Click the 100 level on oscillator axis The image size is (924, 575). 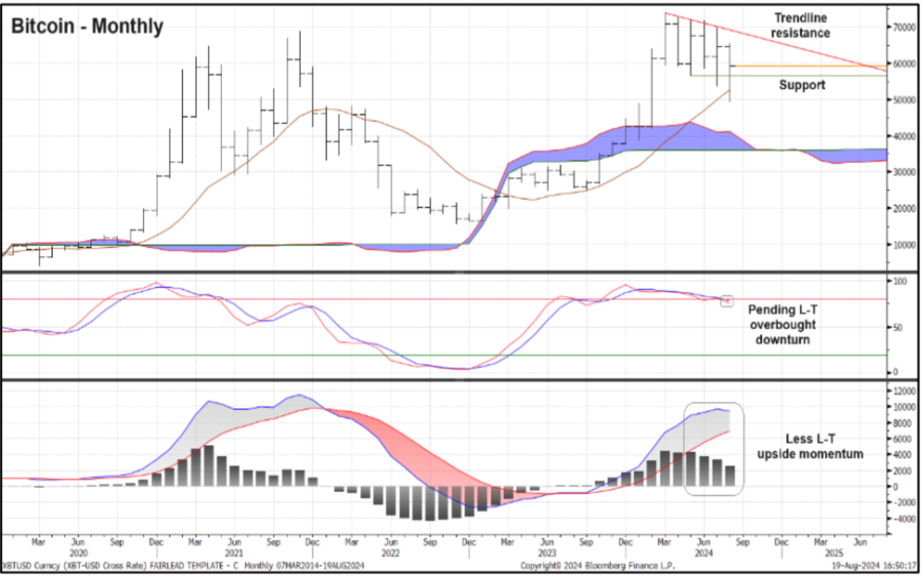(x=900, y=281)
